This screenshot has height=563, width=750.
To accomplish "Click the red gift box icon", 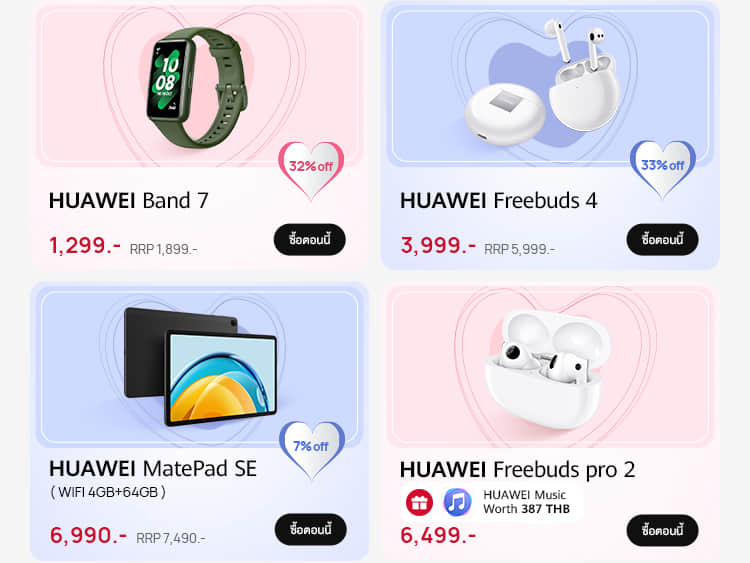I will click(x=419, y=502).
